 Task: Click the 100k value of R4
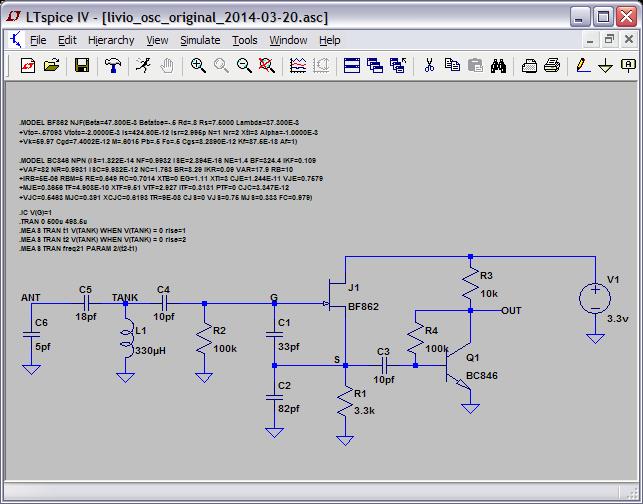tap(436, 349)
